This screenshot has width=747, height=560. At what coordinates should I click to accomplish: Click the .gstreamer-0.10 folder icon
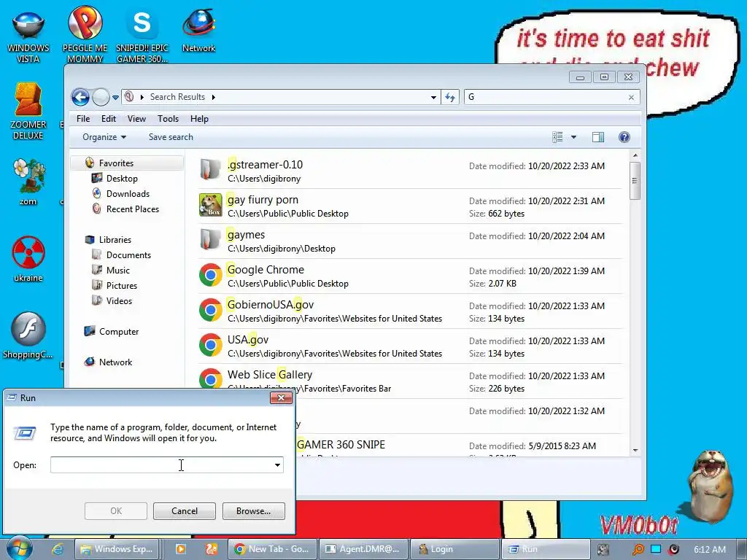(211, 170)
